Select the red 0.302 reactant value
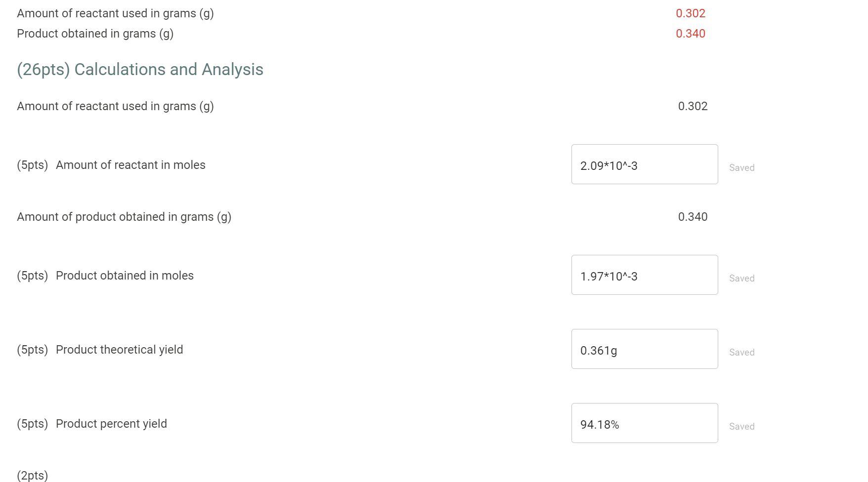The width and height of the screenshot is (868, 482). coord(691,13)
